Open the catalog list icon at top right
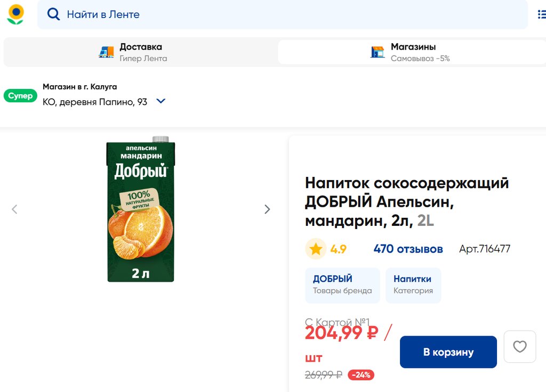 click(x=542, y=14)
